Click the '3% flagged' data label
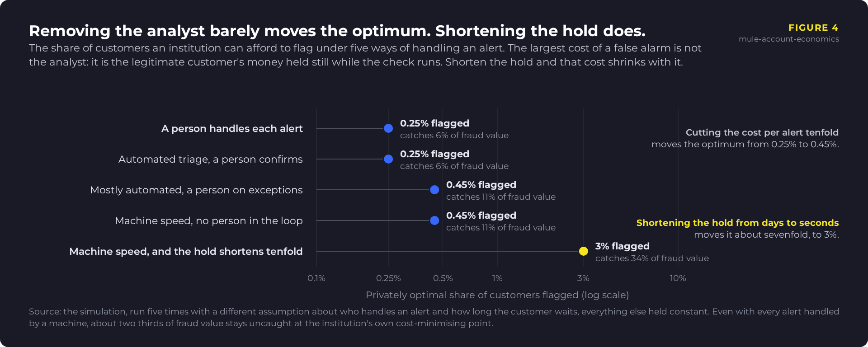The width and height of the screenshot is (868, 347). click(622, 246)
